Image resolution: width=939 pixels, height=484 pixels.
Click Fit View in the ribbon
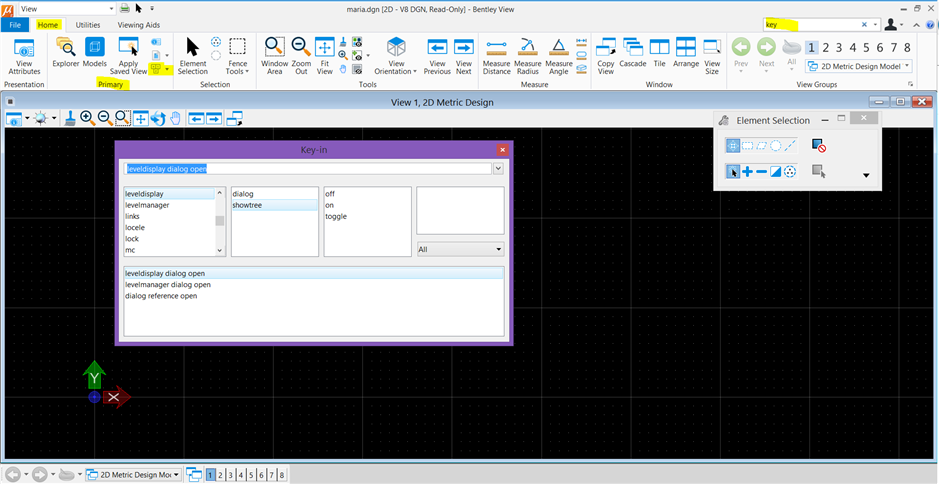[x=325, y=56]
